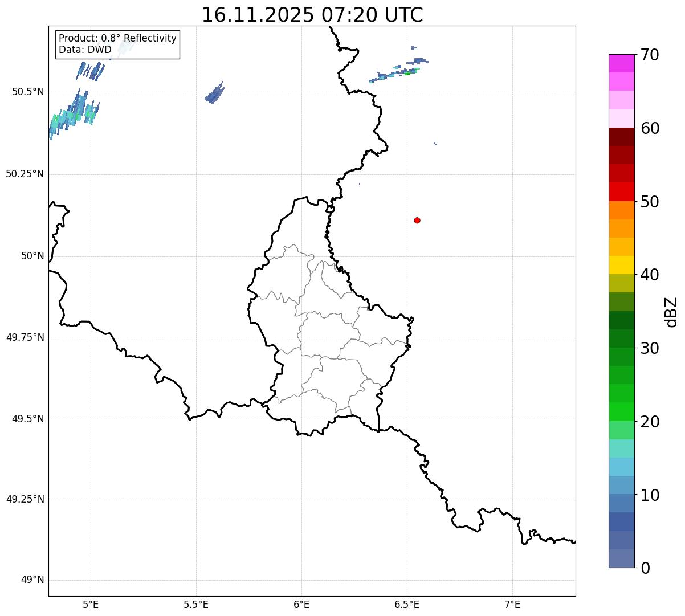Viewport: 685px width, 616px height.
Task: Click the dBZ colorbar axis label
Action: [x=671, y=312]
